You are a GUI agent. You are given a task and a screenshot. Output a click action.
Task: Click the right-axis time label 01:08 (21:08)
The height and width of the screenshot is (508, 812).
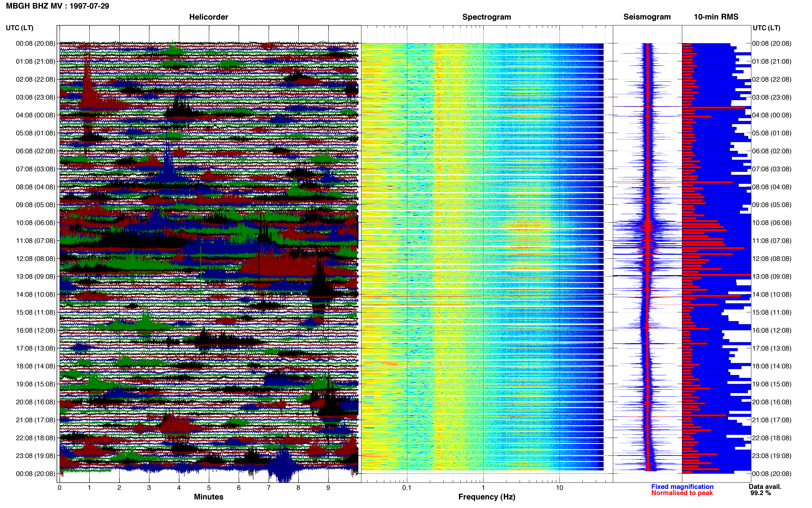772,61
